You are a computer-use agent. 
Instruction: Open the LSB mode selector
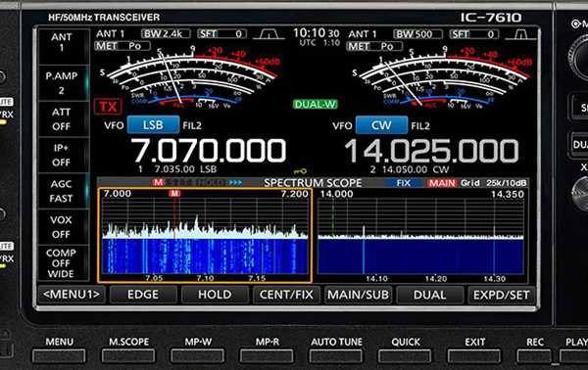point(153,125)
